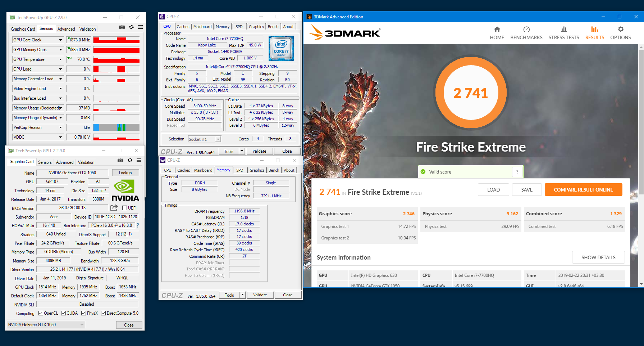Open 3DMark RESULTS chart icon
Screen dimensions: 644x346
point(595,29)
